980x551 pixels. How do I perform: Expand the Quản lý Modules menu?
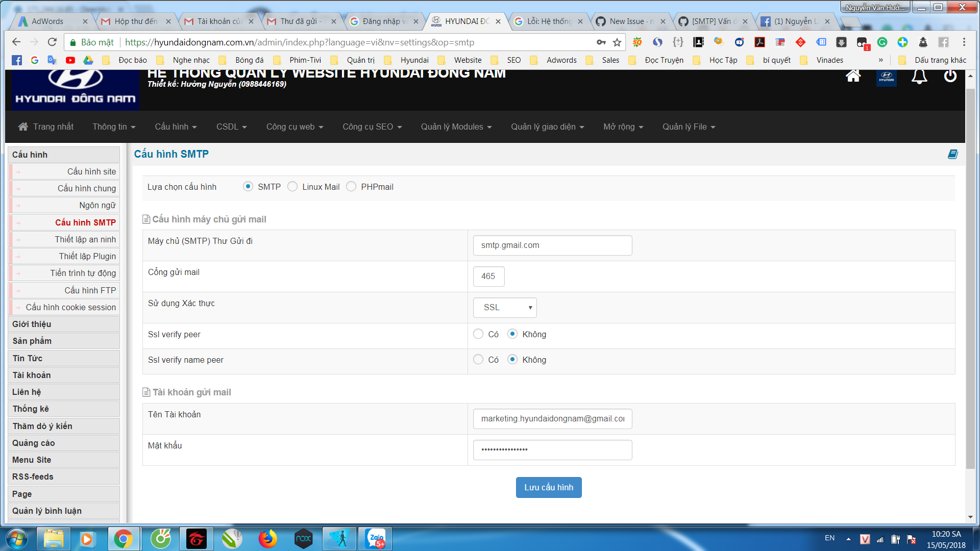coord(456,127)
